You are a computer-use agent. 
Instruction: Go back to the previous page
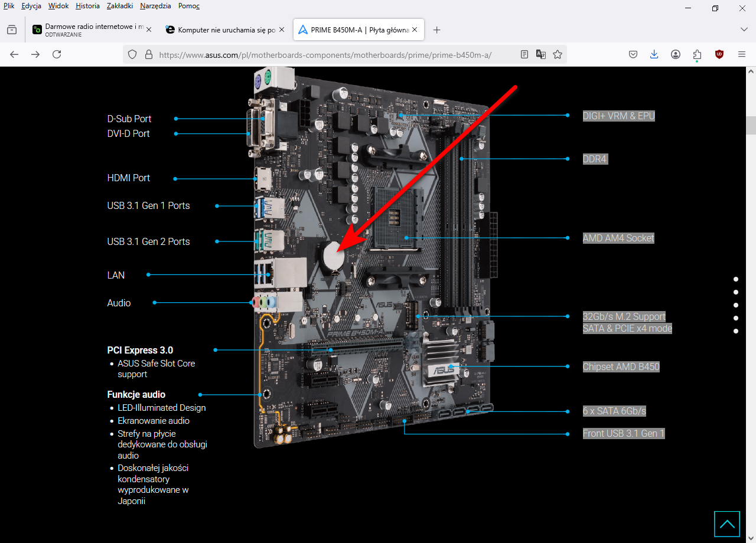[x=14, y=54]
